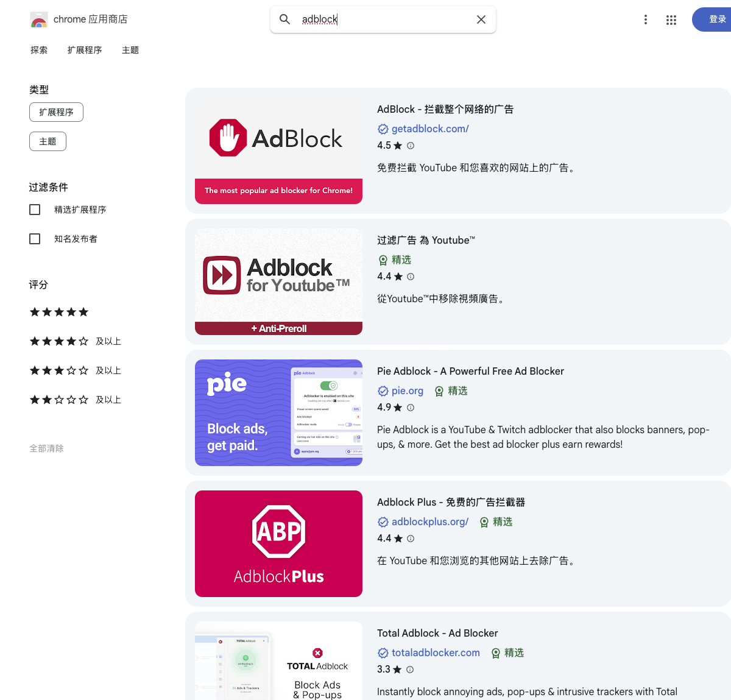Click the 扩展程序 type filter chip
731x700 pixels.
(x=56, y=112)
